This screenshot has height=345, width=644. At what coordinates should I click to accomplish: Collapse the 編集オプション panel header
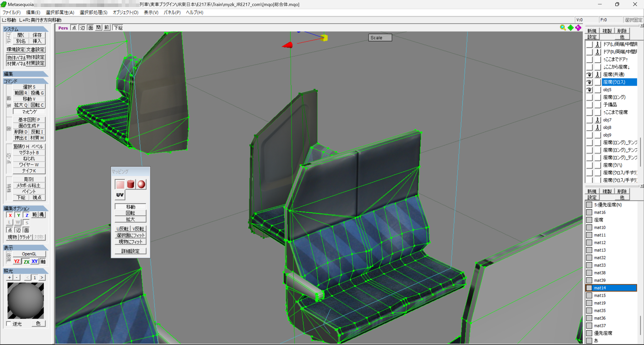coord(26,208)
